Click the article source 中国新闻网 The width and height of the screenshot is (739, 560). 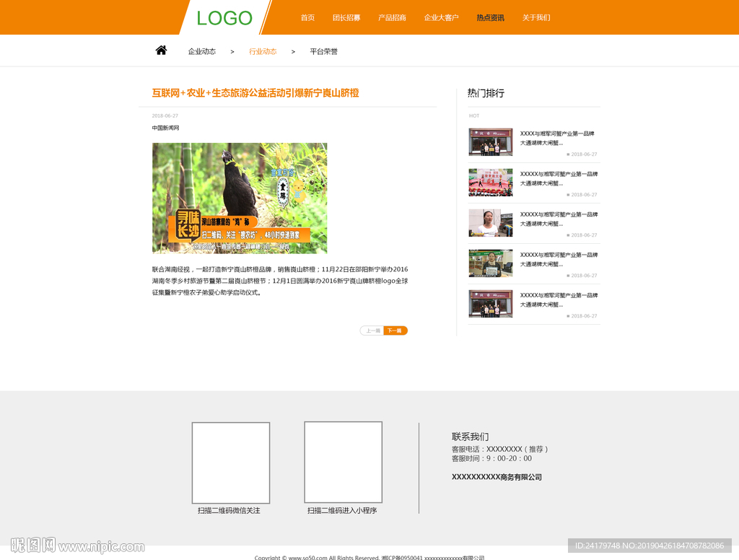pyautogui.click(x=165, y=128)
